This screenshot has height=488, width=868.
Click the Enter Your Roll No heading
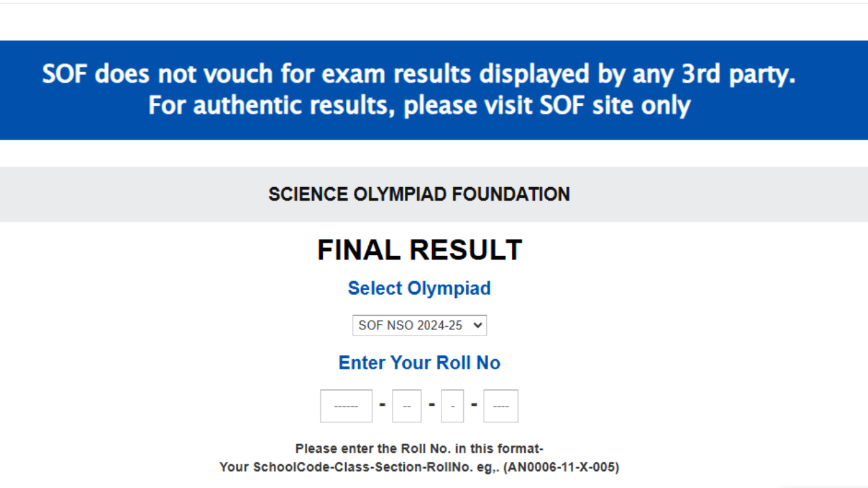[x=419, y=363]
